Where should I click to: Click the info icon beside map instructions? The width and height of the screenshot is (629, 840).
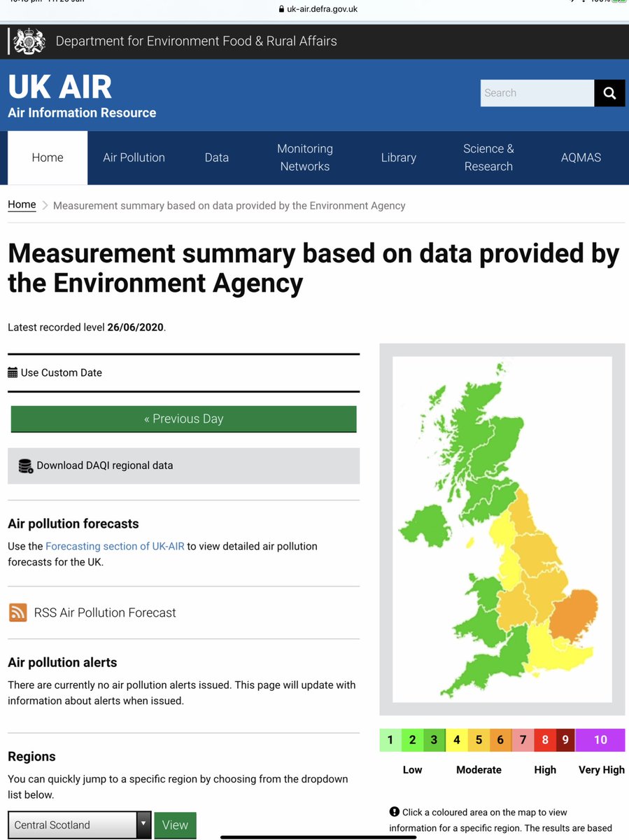coord(395,812)
